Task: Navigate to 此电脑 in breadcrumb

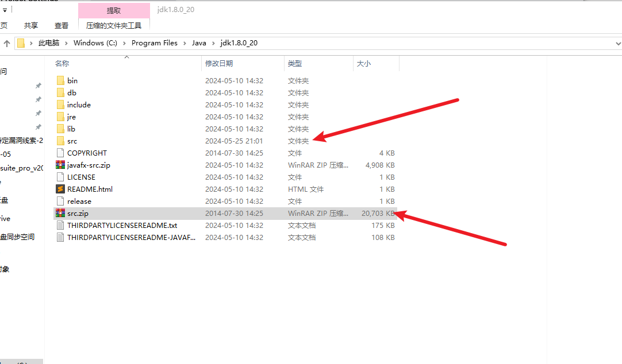Action: pos(49,43)
